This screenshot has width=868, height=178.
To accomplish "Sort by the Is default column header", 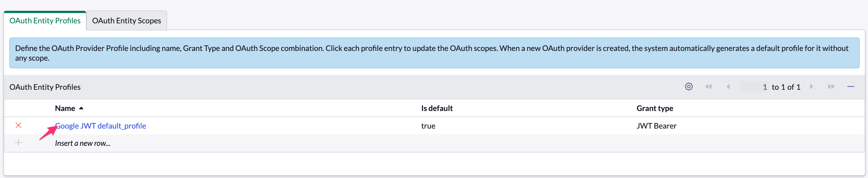I will coord(436,108).
